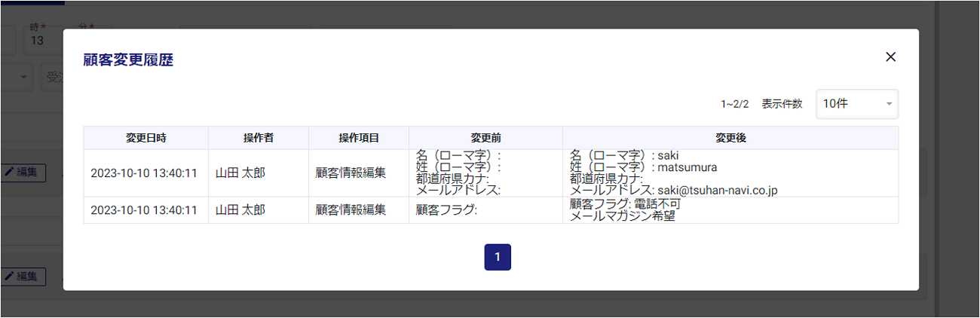Click the 1~2/2 record count text
The height and width of the screenshot is (318, 980).
(734, 104)
